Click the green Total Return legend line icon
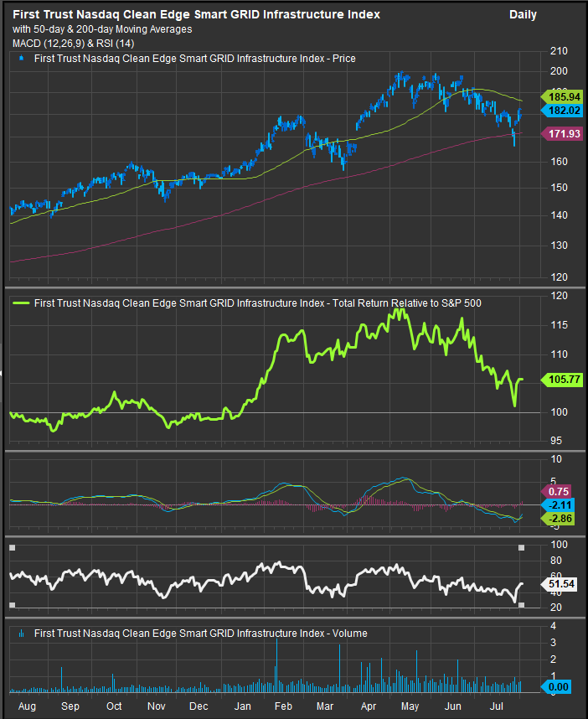The image size is (588, 719). point(21,303)
